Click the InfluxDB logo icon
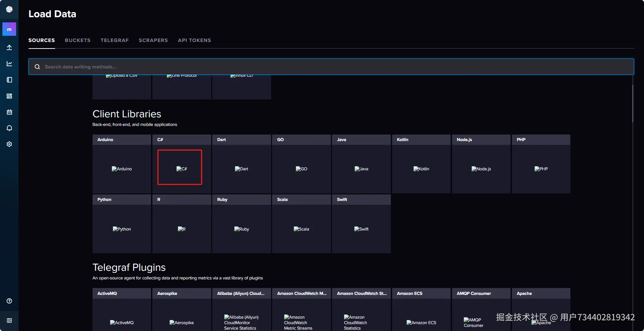 (x=9, y=9)
